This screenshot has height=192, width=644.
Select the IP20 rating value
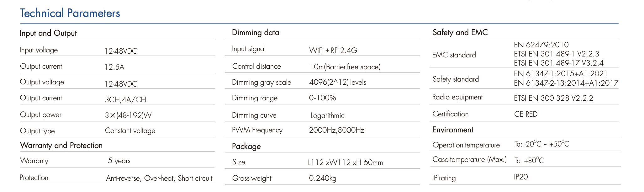(x=521, y=177)
